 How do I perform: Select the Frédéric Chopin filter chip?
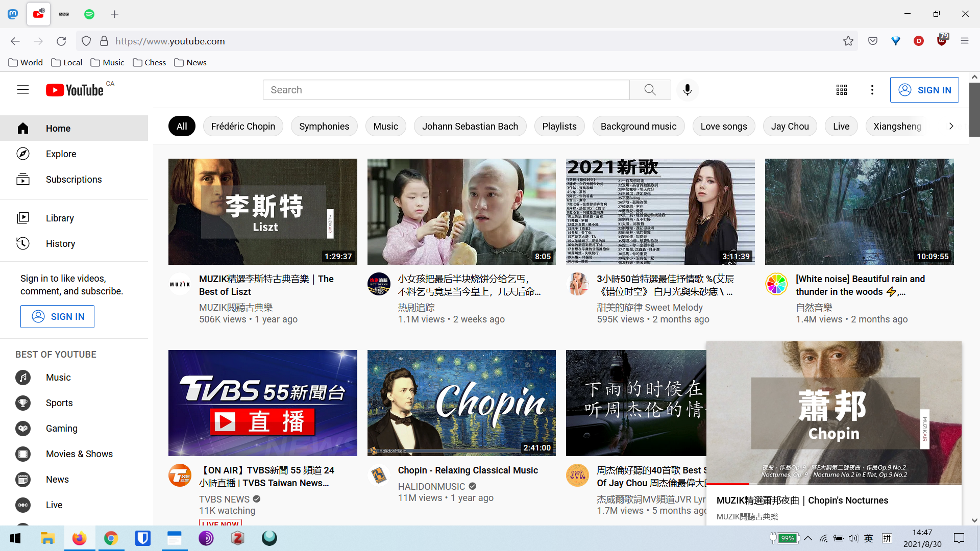[x=243, y=126]
